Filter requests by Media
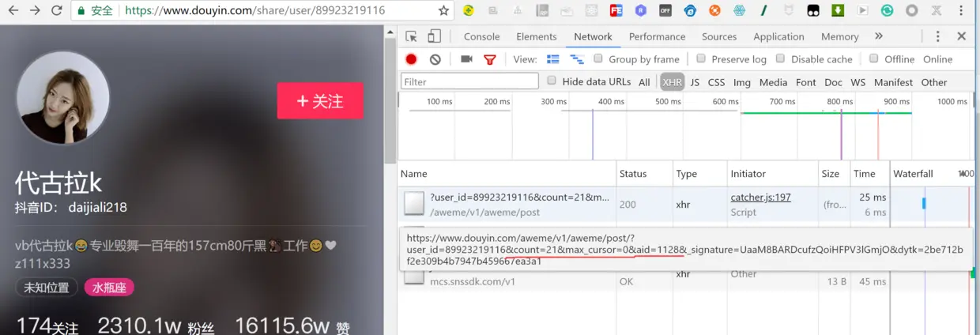Viewport: 980px width, 335px height. [773, 82]
